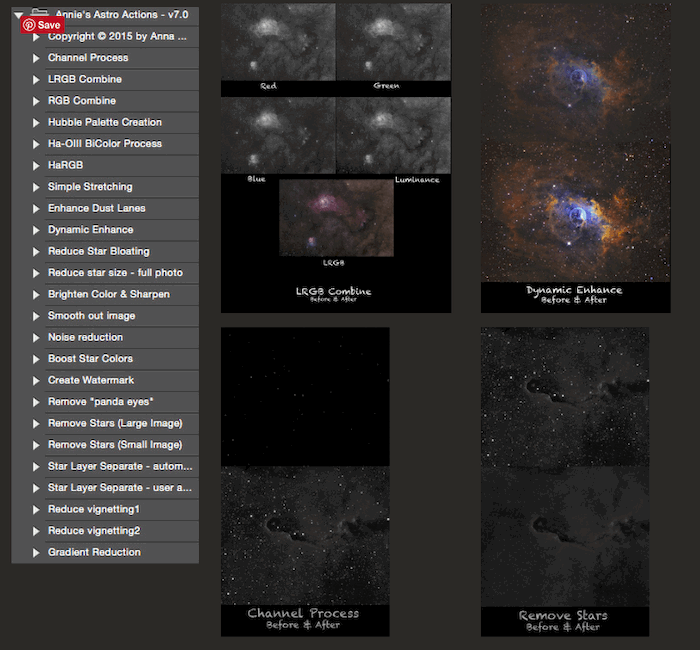
Task: Expand the Simple Stretching disclosure triangle
Action: (x=36, y=187)
